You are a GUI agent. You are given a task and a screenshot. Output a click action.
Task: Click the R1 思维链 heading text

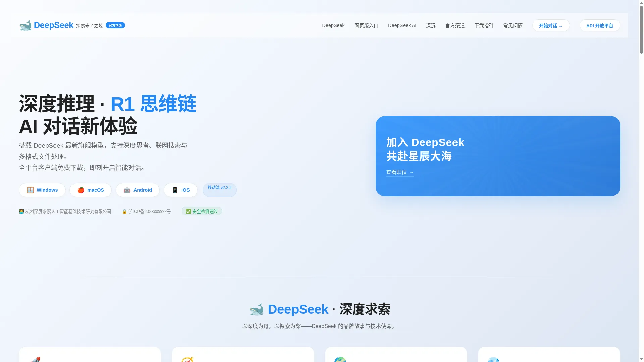tap(153, 104)
